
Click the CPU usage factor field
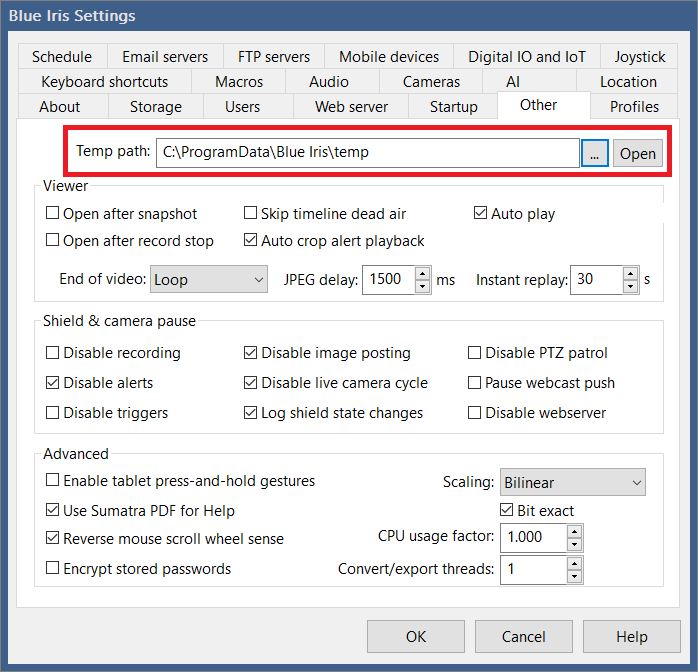pyautogui.click(x=533, y=538)
